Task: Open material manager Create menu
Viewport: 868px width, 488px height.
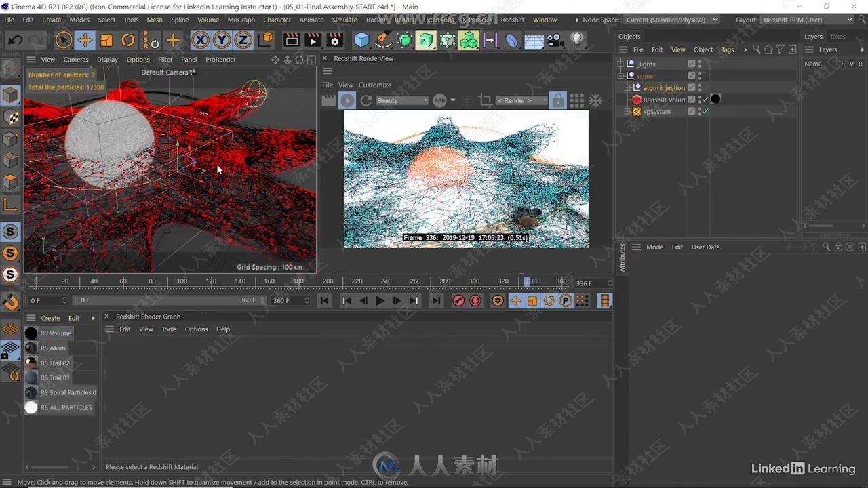Action: (x=50, y=318)
